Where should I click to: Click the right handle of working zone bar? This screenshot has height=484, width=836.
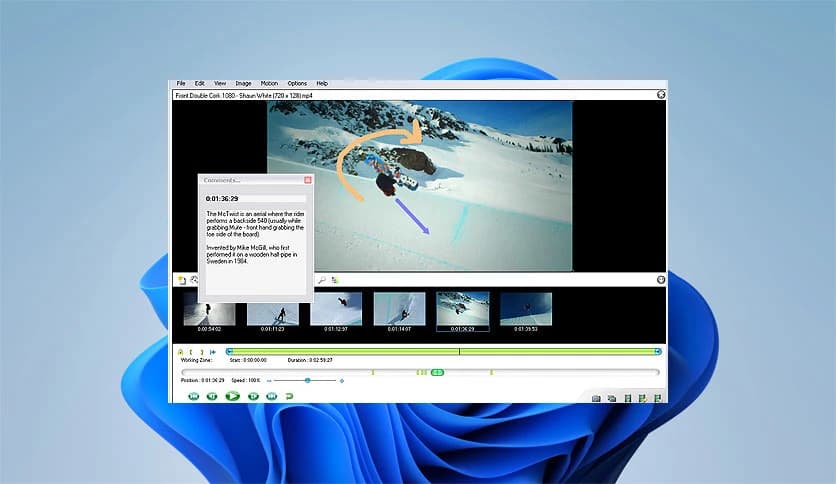pos(658,352)
